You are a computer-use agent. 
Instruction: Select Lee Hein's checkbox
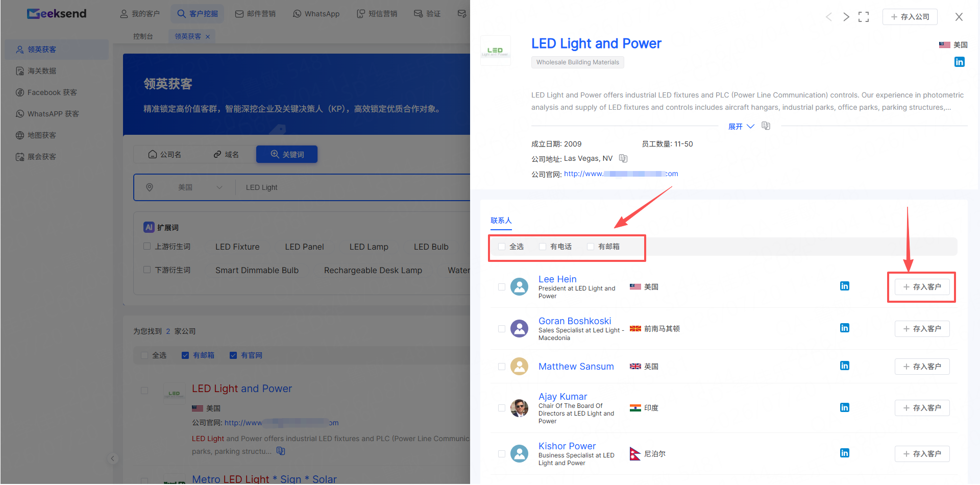click(x=502, y=287)
